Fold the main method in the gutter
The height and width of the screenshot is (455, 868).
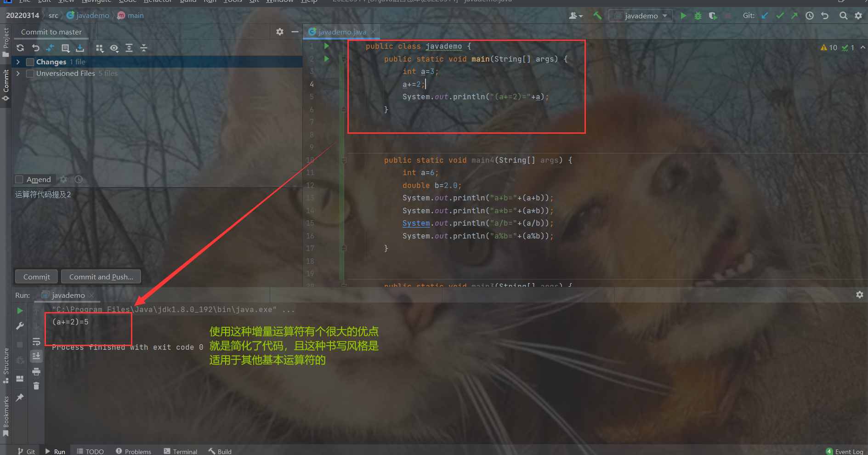point(344,59)
